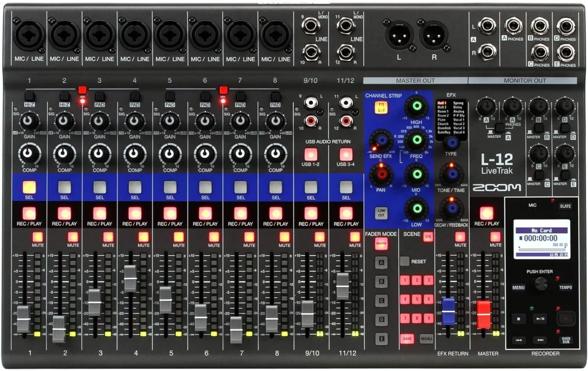
Task: Click the PUSH ENTER encoder knob
Action: (x=541, y=284)
